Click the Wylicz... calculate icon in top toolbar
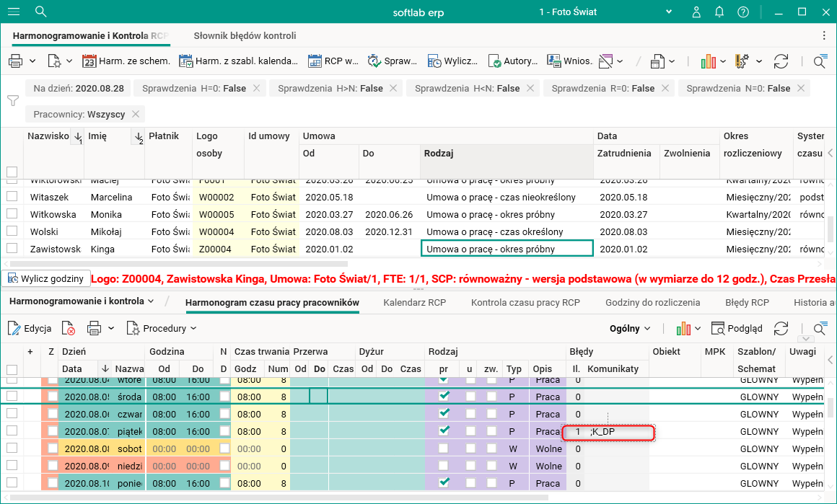Viewport: 837px width, 504px height. pos(434,61)
